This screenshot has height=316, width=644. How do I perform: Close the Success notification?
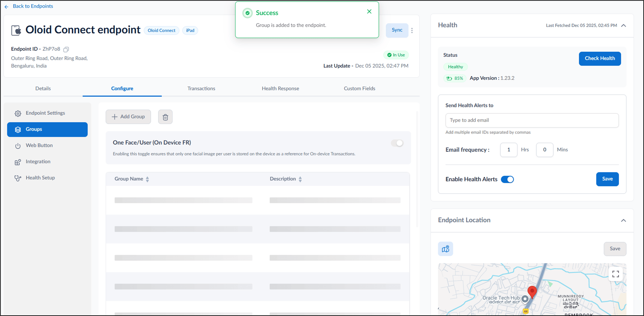pos(369,12)
